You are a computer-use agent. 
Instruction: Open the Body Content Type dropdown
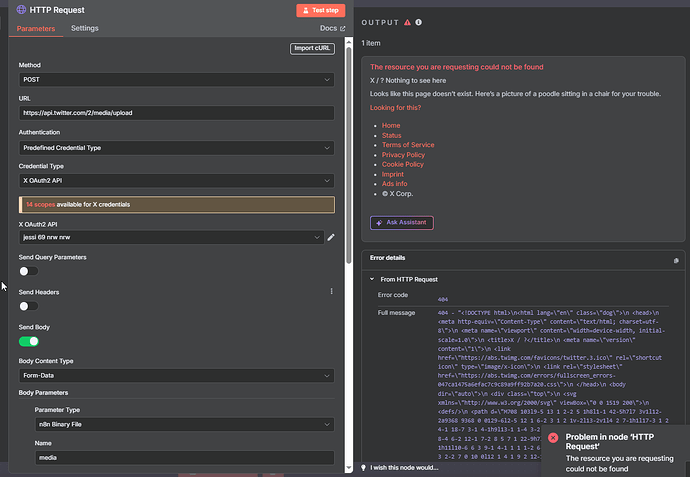click(176, 375)
